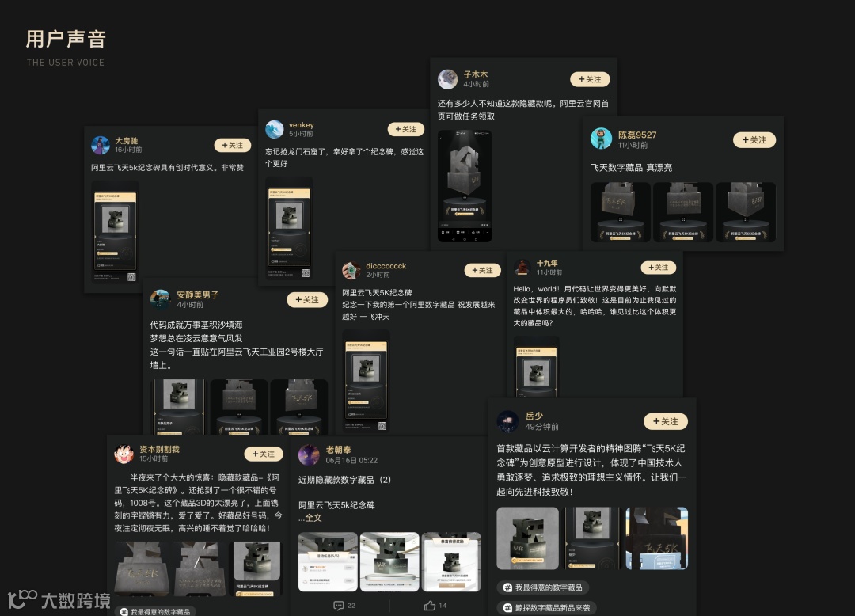This screenshot has height=616, width=855.
Task: Open 安静美男子's profile avatar
Action: 160,299
